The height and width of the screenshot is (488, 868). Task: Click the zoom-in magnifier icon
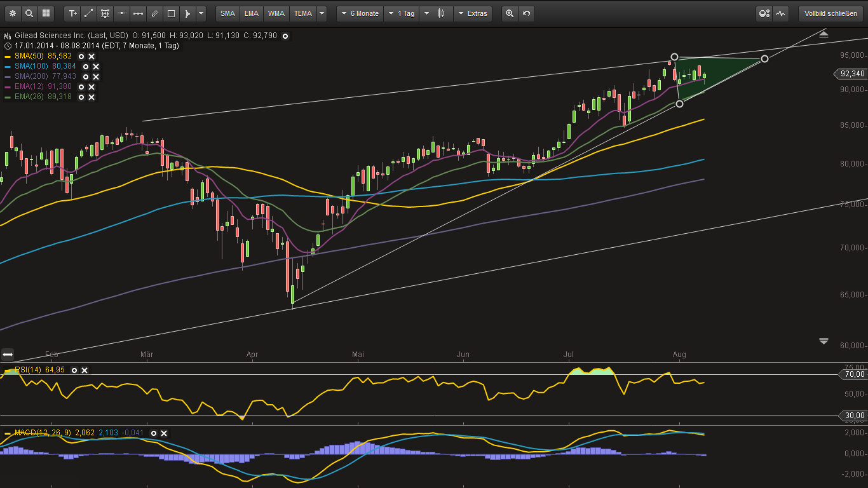pyautogui.click(x=509, y=13)
